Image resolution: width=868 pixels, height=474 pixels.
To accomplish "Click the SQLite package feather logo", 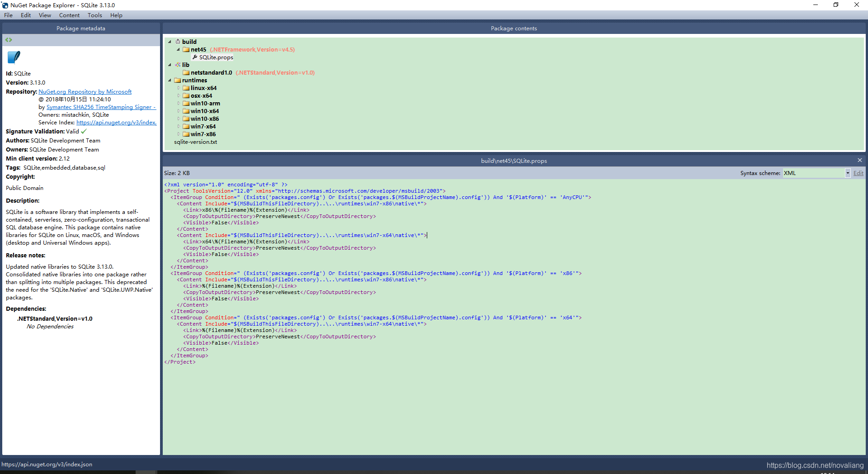I will [x=14, y=57].
